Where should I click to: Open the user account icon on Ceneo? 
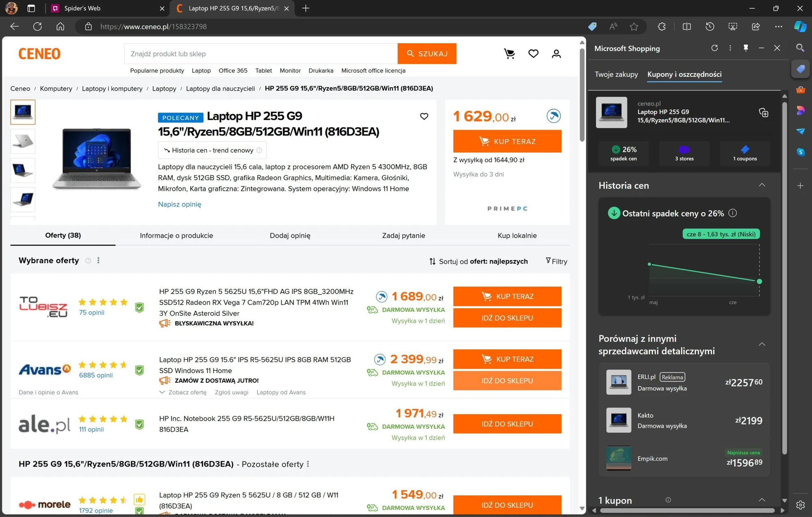pyautogui.click(x=556, y=54)
